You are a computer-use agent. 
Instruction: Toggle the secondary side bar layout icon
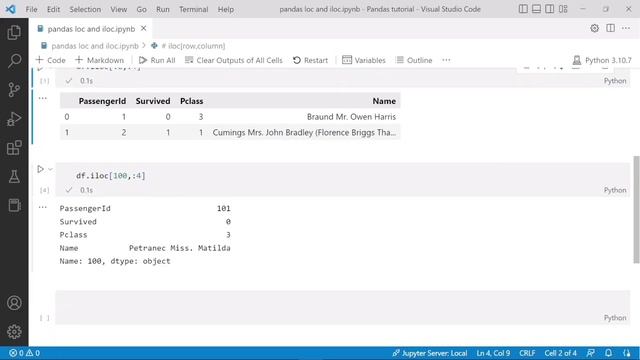pos(550,9)
